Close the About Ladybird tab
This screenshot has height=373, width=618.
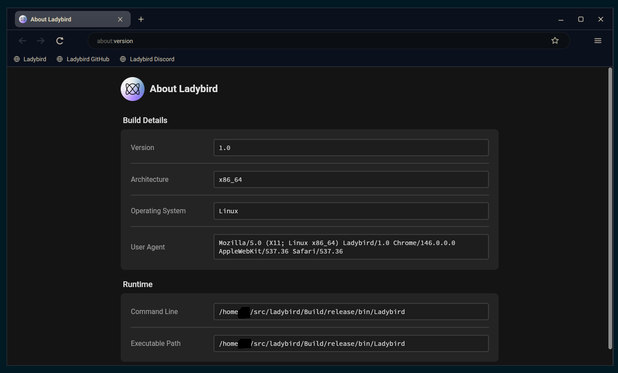tap(120, 19)
